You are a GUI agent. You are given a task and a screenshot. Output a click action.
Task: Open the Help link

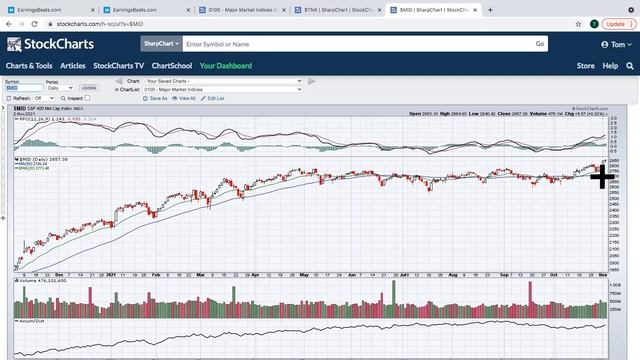[610, 66]
